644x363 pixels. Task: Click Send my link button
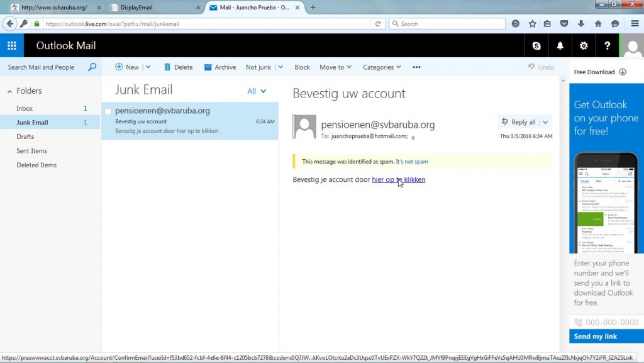(x=606, y=337)
